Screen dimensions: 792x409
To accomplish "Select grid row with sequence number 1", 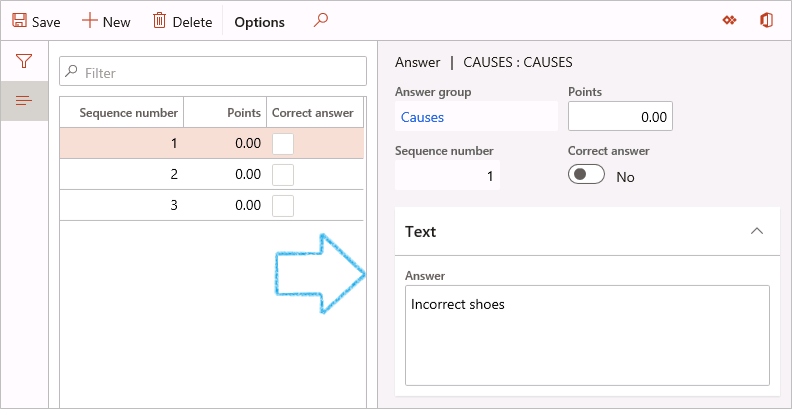I will pos(212,143).
